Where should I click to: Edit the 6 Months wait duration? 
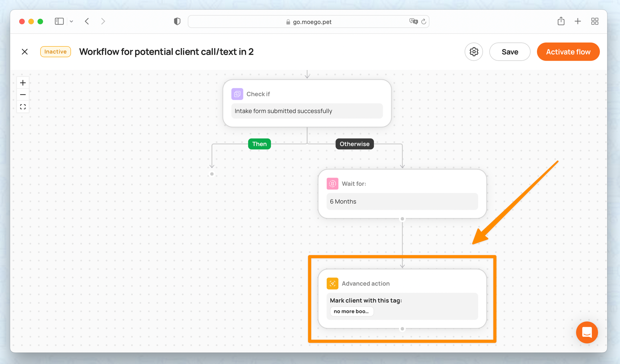point(402,201)
